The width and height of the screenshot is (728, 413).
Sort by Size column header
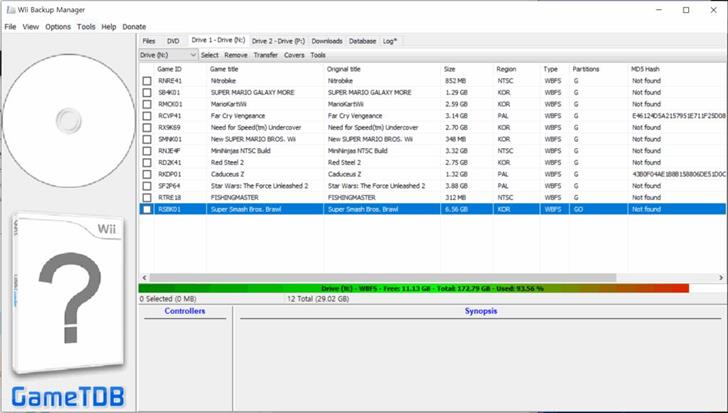[467, 69]
